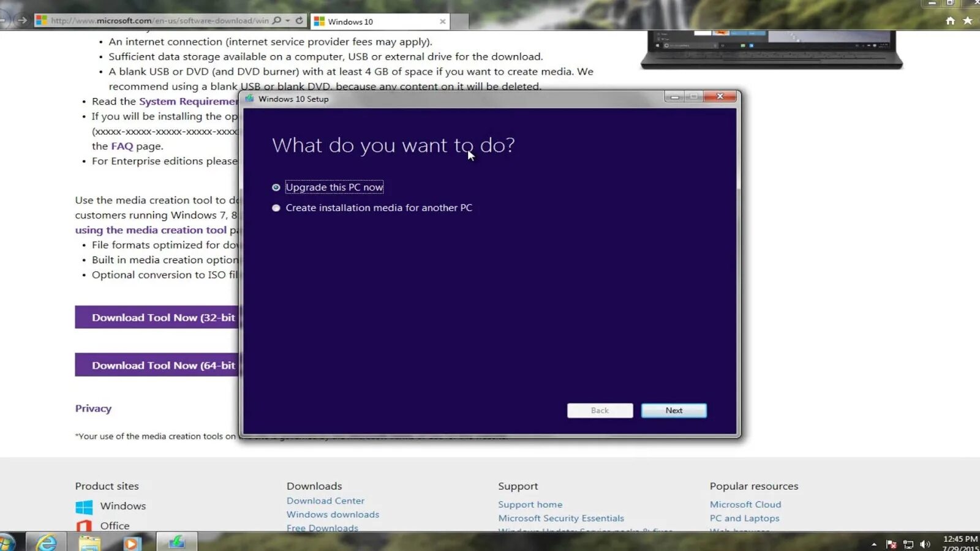Open Favorites with the star icon

click(968, 21)
